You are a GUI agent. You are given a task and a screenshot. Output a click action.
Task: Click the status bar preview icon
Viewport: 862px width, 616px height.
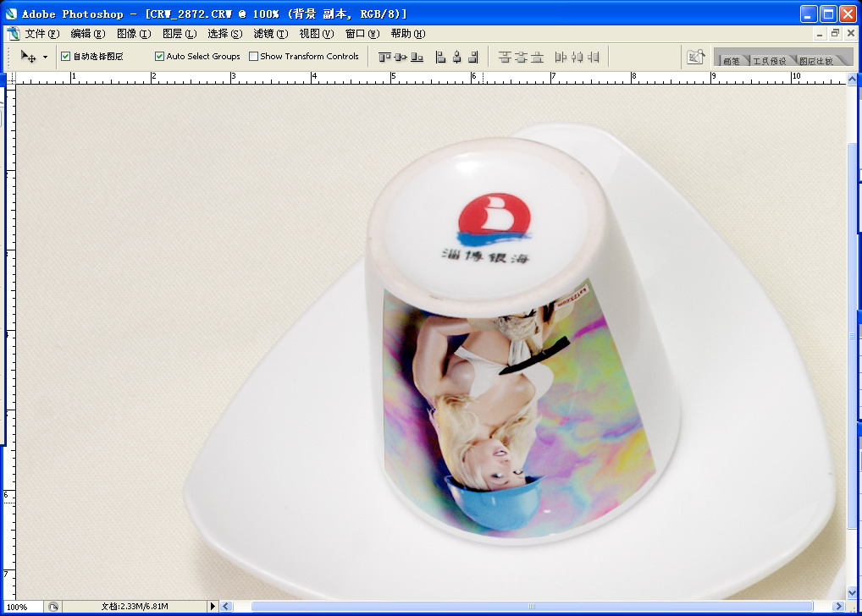point(52,607)
